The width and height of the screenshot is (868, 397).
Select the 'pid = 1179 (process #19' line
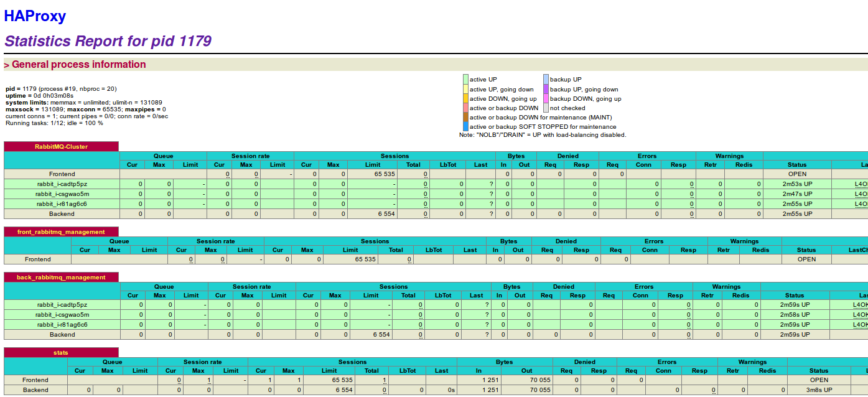coord(61,89)
